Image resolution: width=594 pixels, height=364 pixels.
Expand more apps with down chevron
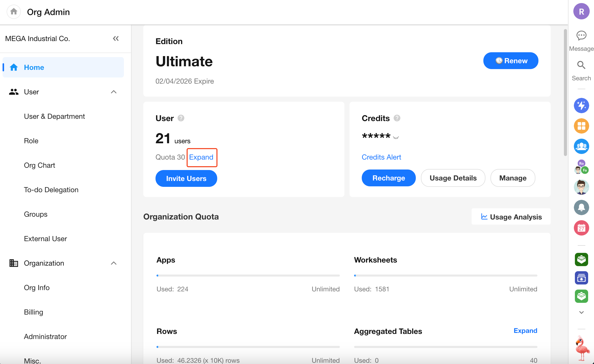pyautogui.click(x=581, y=312)
